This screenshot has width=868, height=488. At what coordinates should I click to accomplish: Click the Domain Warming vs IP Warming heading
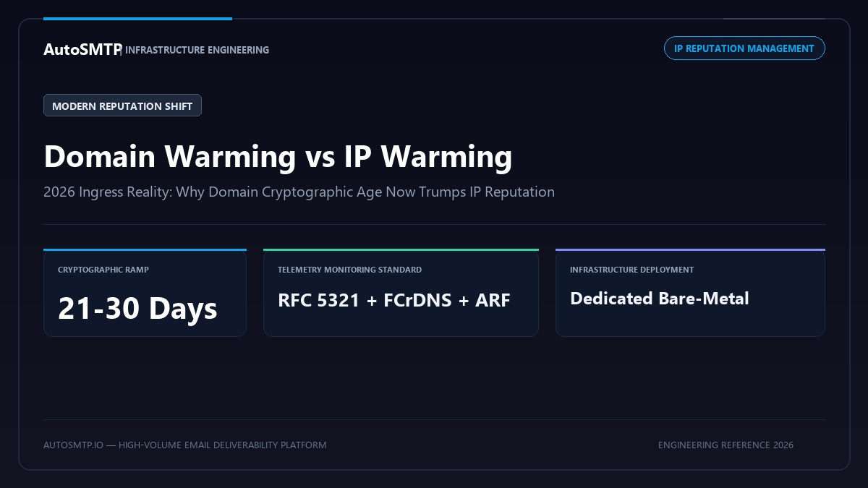click(x=278, y=157)
